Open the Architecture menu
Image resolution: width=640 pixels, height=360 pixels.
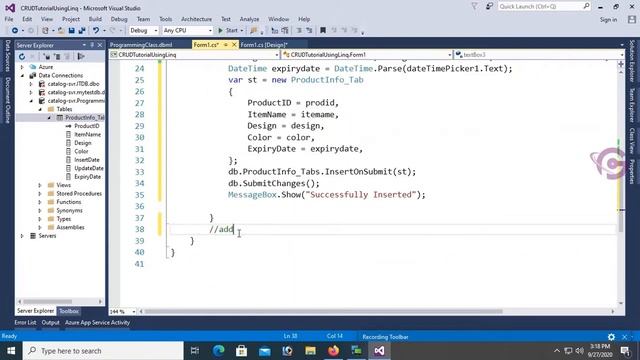[196, 19]
